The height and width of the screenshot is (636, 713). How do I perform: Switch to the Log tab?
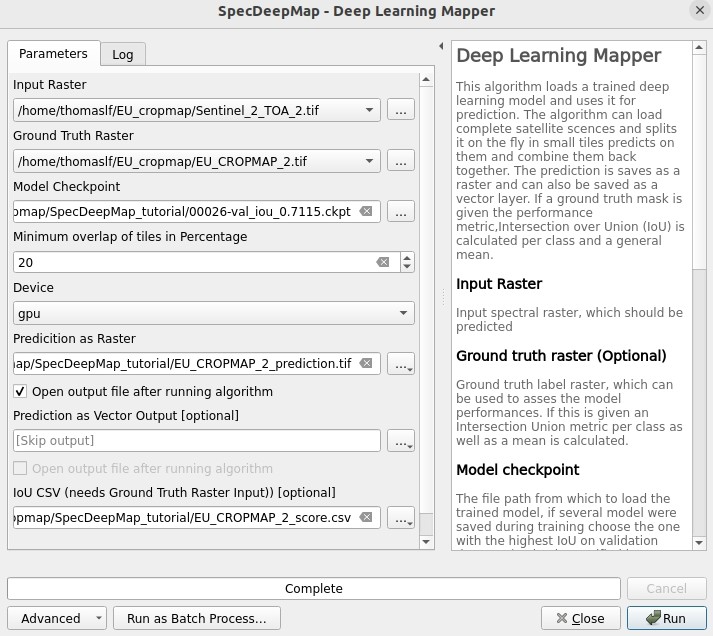coord(123,55)
